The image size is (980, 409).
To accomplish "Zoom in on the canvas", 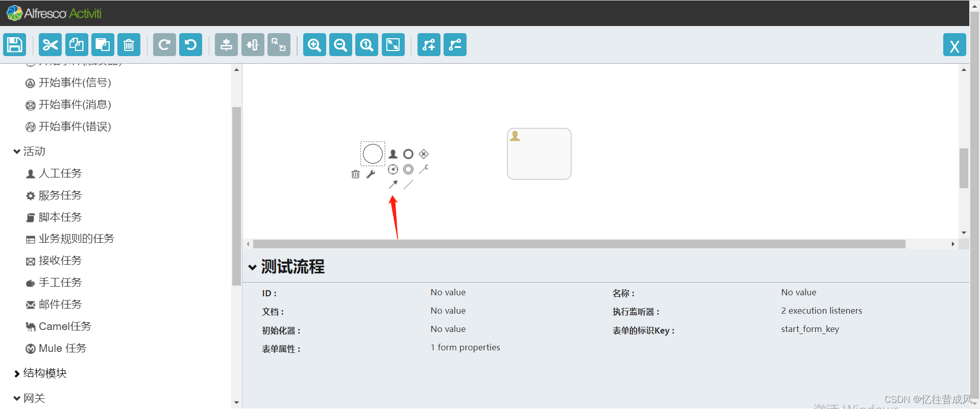I will [x=314, y=45].
